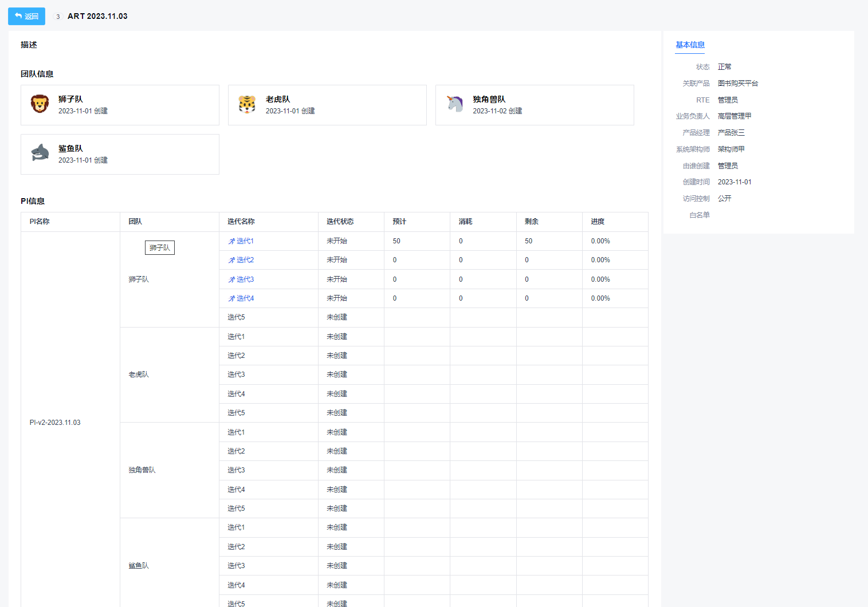Click the number 3 badge beside title
Screen dimensions: 868x607
point(58,17)
